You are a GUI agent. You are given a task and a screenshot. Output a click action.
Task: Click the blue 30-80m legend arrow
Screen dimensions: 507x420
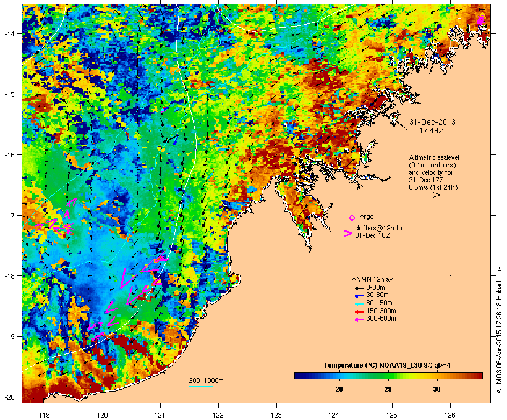click(359, 296)
